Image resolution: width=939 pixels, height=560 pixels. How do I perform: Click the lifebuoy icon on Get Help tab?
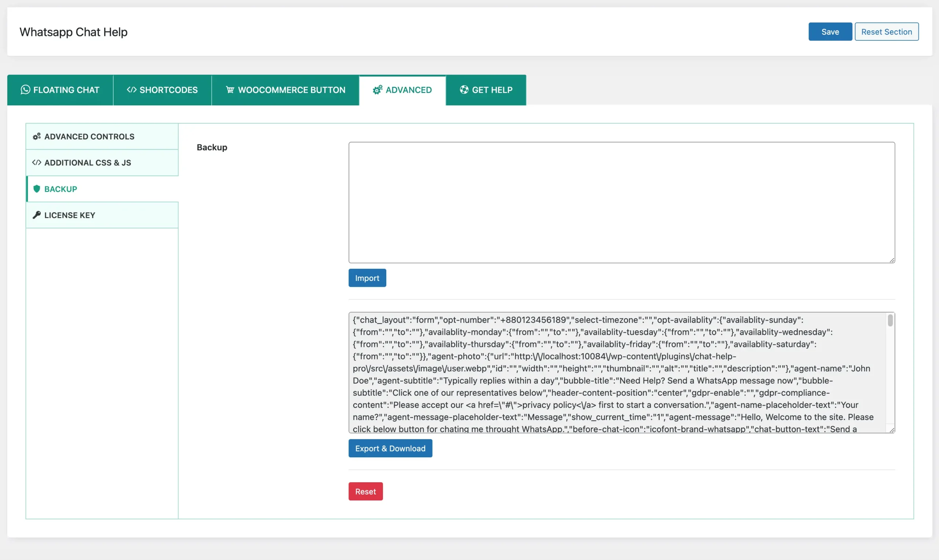click(x=464, y=89)
